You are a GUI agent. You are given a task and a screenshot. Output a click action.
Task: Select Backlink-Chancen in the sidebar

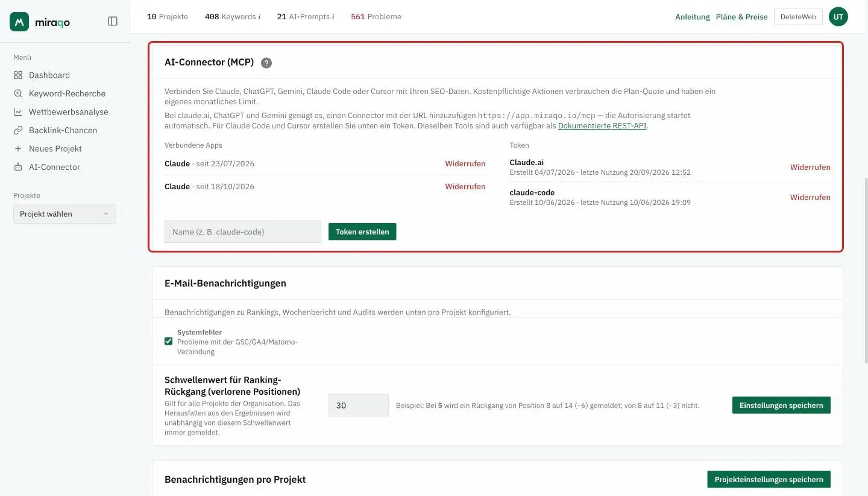(x=64, y=130)
